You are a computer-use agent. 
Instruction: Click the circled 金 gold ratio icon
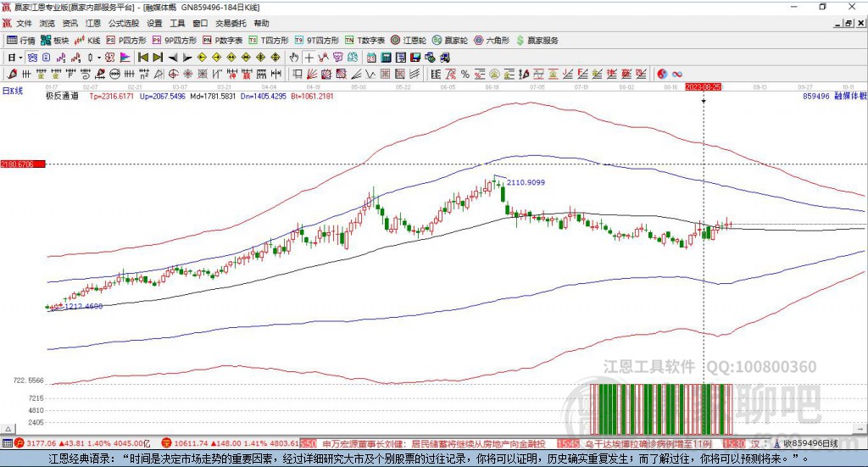(494, 74)
